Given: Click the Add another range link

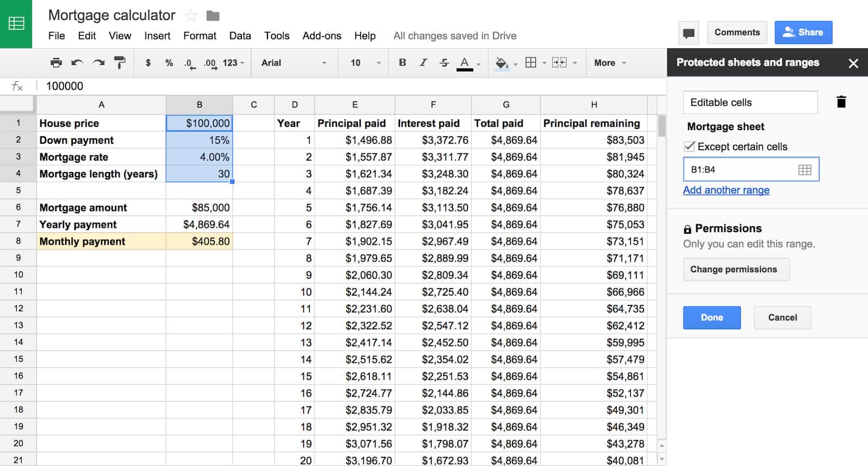Looking at the screenshot, I should click(726, 190).
